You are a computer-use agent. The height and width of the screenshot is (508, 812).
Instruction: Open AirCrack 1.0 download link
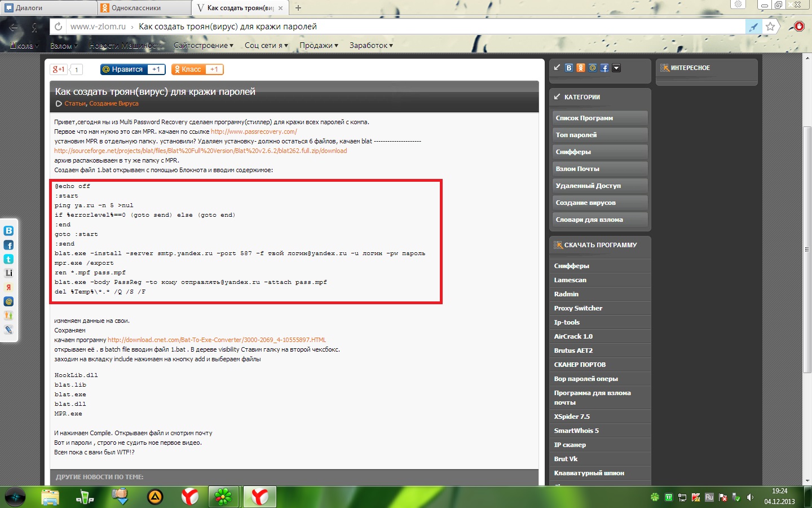(x=573, y=336)
